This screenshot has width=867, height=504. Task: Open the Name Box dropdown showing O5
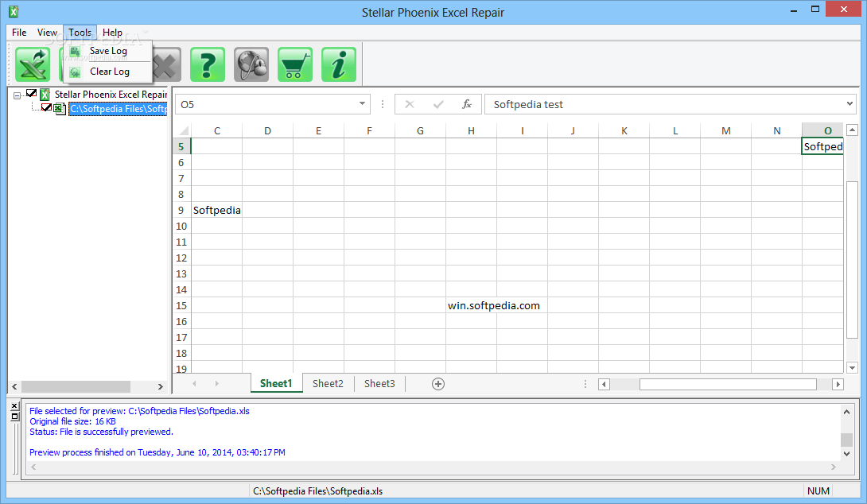pyautogui.click(x=362, y=104)
